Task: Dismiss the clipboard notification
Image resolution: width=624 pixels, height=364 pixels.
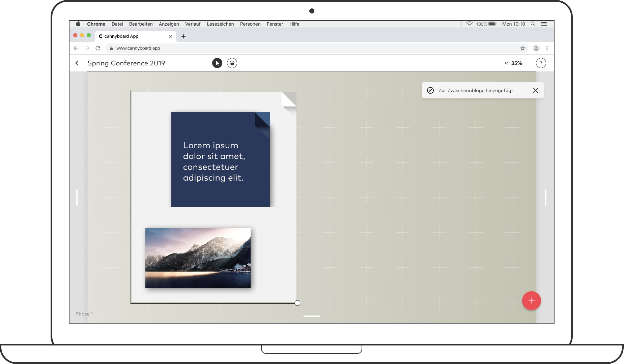Action: point(536,90)
